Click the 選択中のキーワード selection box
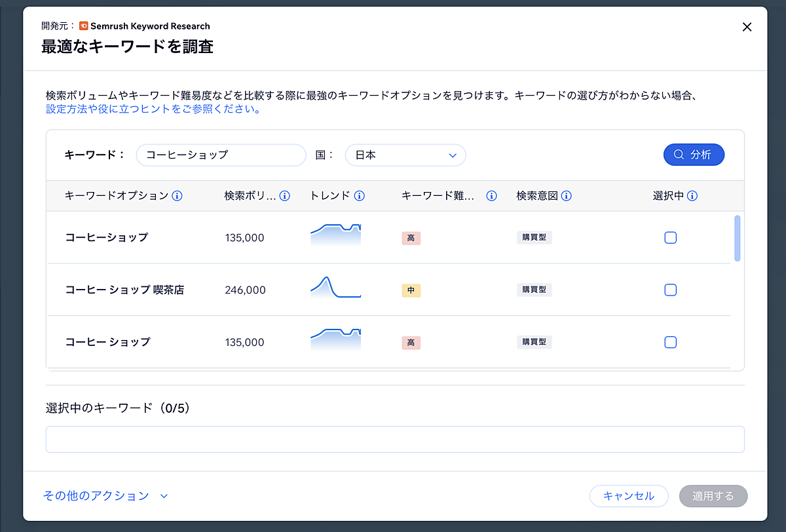This screenshot has height=532, width=786. pyautogui.click(x=395, y=439)
